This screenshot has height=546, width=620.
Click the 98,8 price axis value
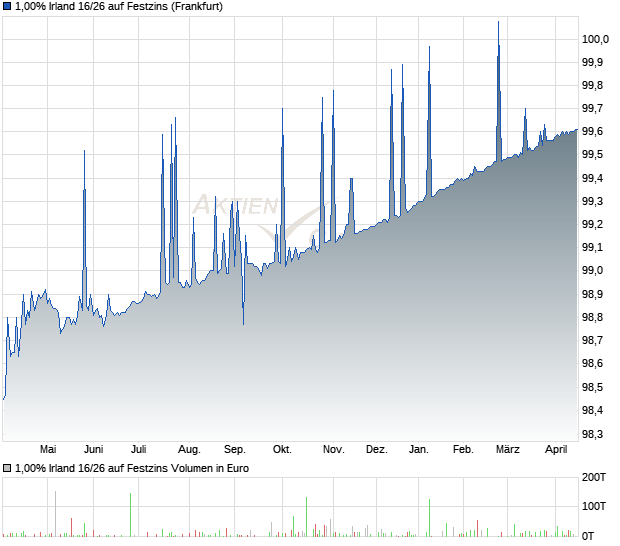click(593, 317)
